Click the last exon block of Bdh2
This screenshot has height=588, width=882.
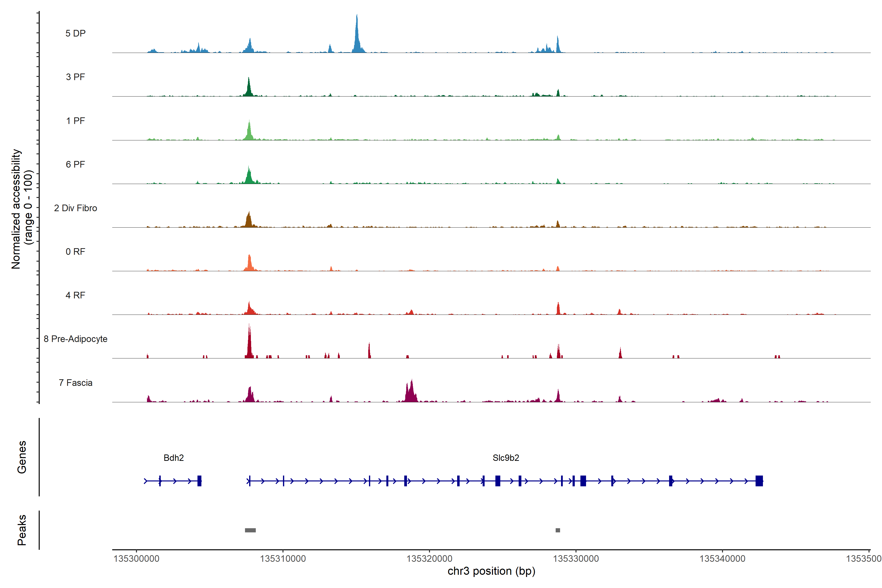point(199,481)
